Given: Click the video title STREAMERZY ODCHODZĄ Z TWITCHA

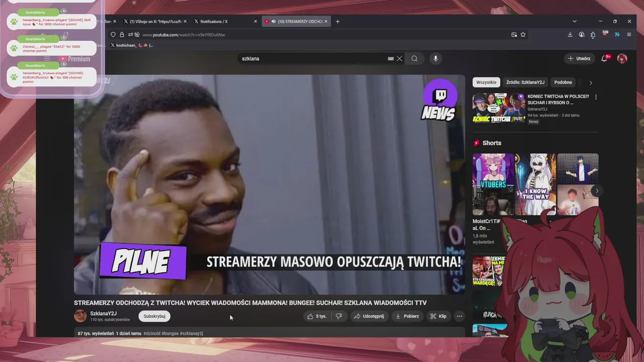Looking at the screenshot, I should coord(250,303).
